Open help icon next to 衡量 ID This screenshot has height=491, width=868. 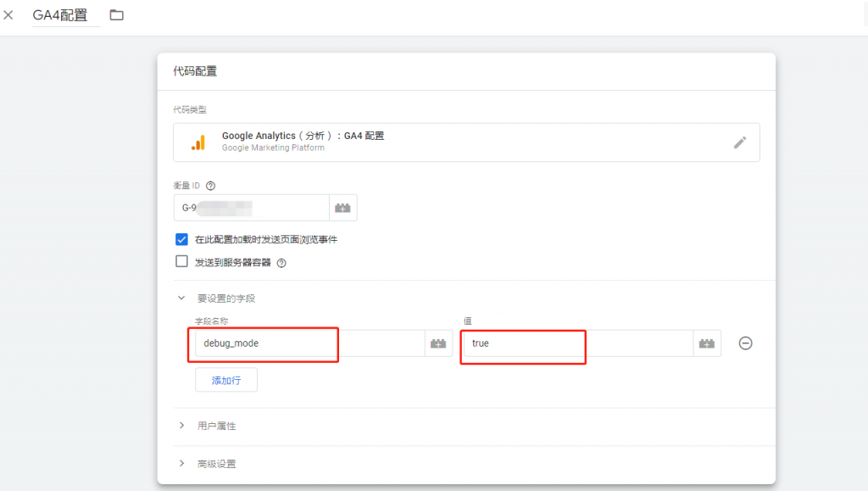coord(210,186)
